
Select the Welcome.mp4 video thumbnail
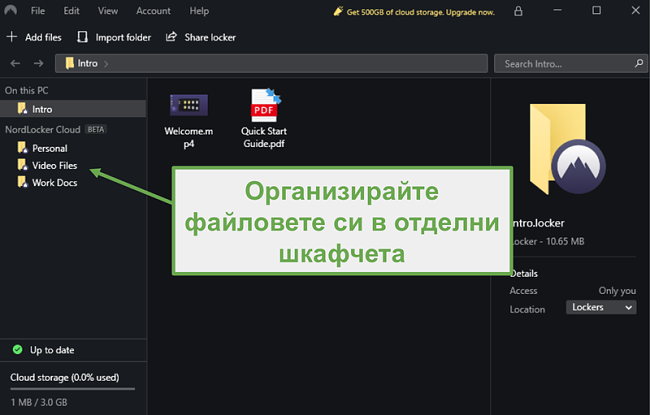point(189,105)
